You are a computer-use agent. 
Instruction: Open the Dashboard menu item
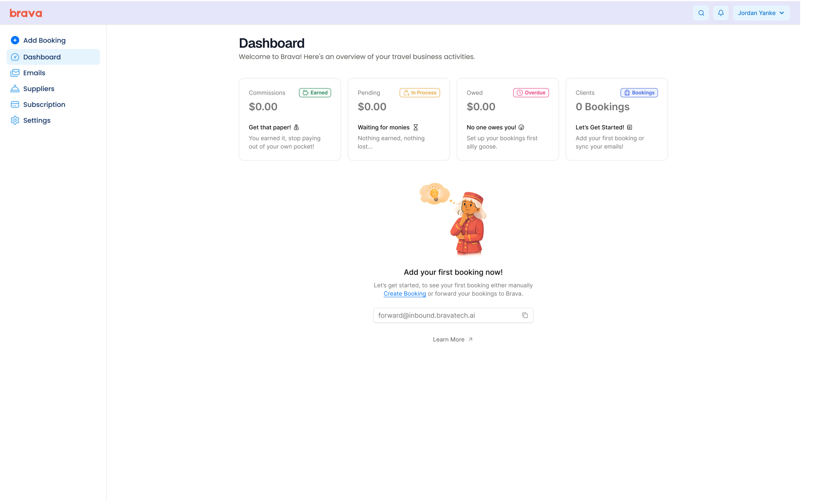pyautogui.click(x=42, y=57)
